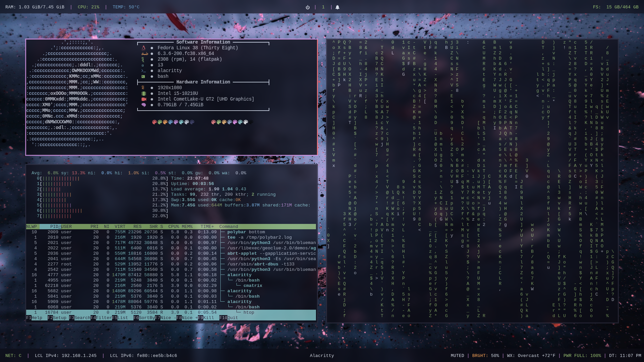Image resolution: width=644 pixels, height=362 pixels.
Task: Click workspace 1 indicator in top bar
Action: (x=323, y=7)
